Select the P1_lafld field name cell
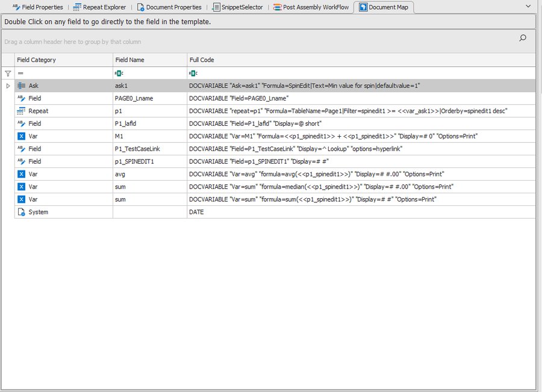542x392 pixels. click(150, 124)
